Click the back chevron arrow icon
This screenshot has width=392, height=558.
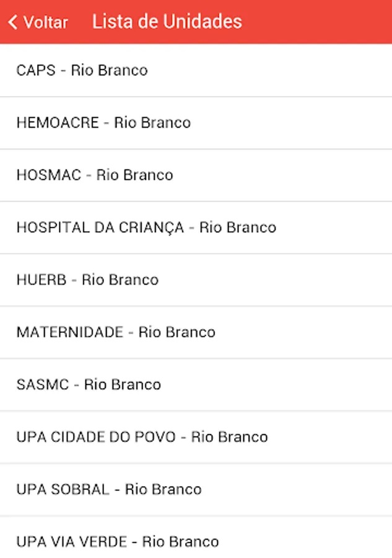tap(12, 22)
